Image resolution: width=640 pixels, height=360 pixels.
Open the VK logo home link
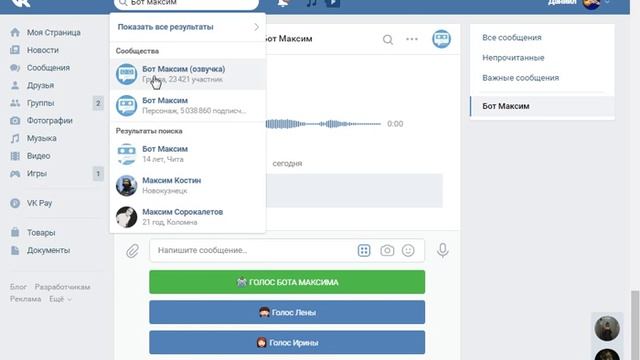coord(21,2)
